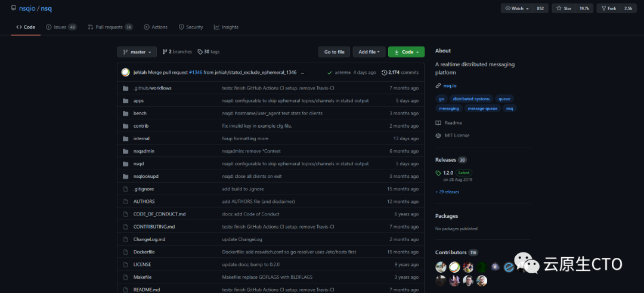Open pull request #1346 link
644x293 pixels.
pos(196,73)
